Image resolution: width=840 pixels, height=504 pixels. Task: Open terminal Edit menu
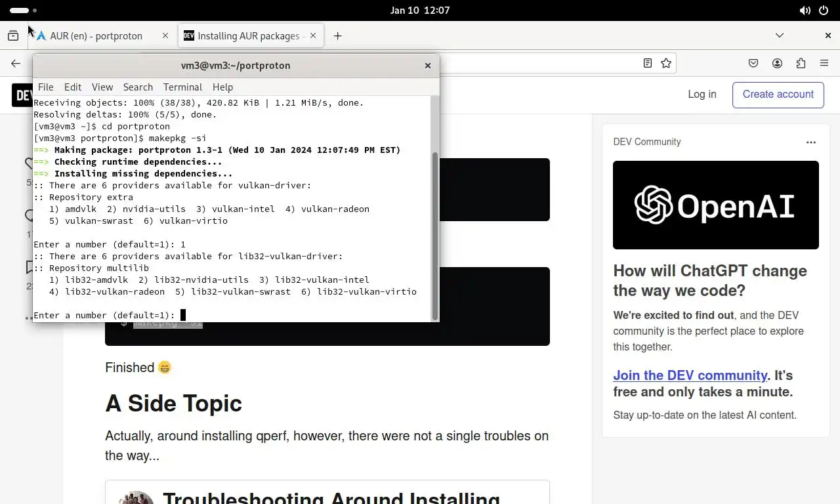click(73, 87)
